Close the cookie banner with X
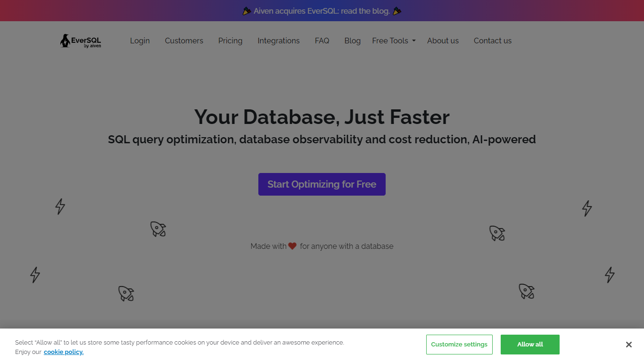This screenshot has width=644, height=362. tap(628, 345)
